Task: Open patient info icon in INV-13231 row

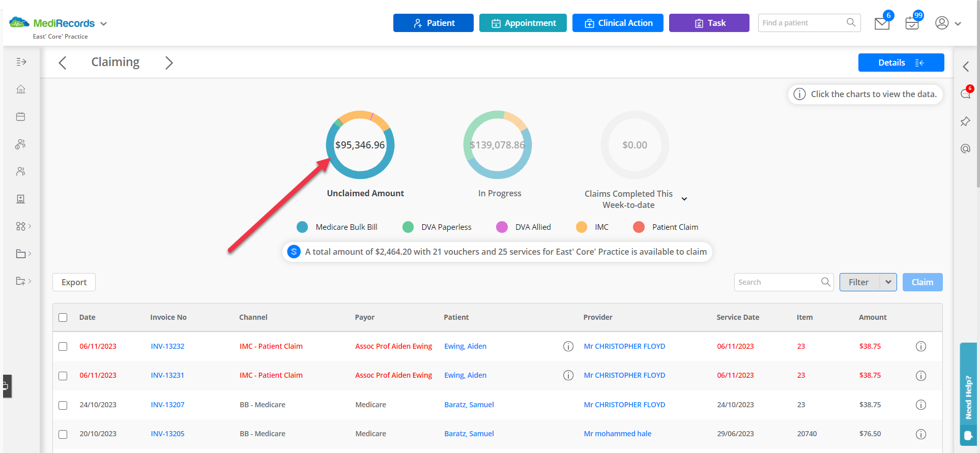Action: click(x=568, y=375)
